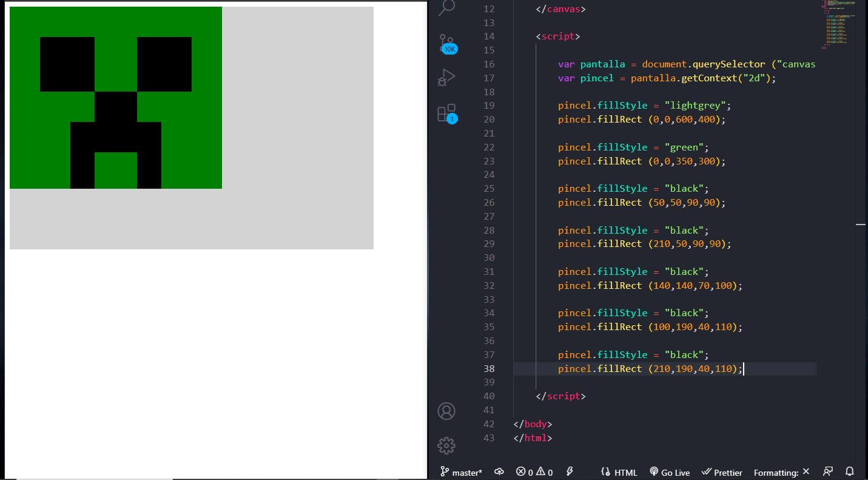The height and width of the screenshot is (480, 868).
Task: Click the cloud publish changes icon
Action: click(x=499, y=472)
